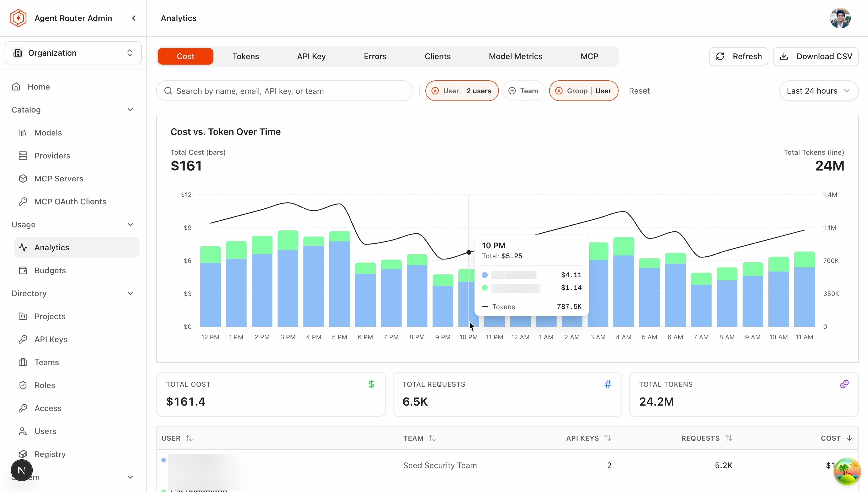
Task: Switch to the Clients tab
Action: [x=437, y=57]
